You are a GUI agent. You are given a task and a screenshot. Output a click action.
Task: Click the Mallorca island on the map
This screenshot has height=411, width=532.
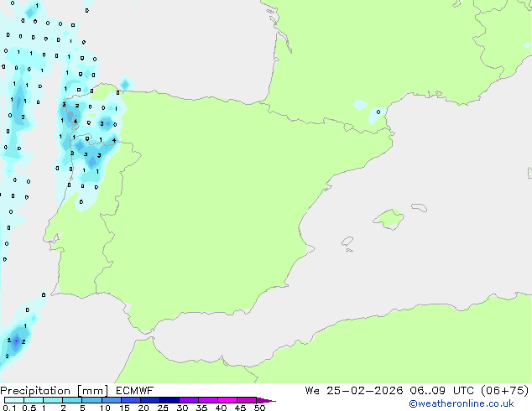pyautogui.click(x=388, y=220)
